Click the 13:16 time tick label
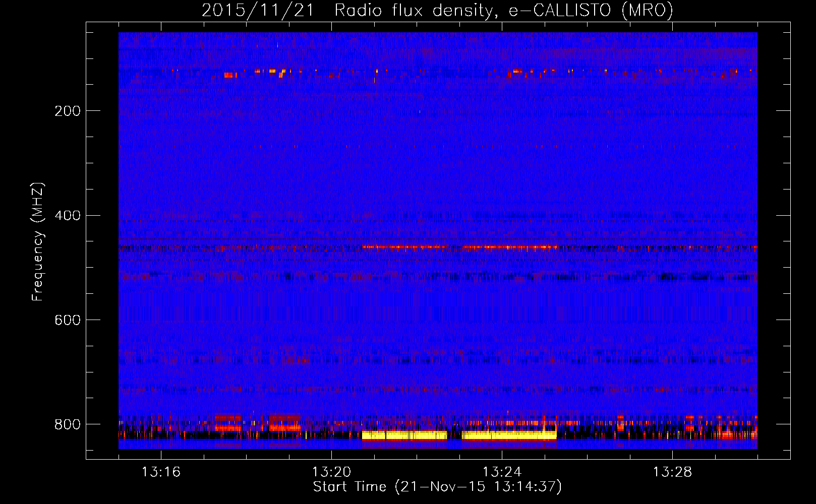The width and height of the screenshot is (816, 504). [x=161, y=472]
